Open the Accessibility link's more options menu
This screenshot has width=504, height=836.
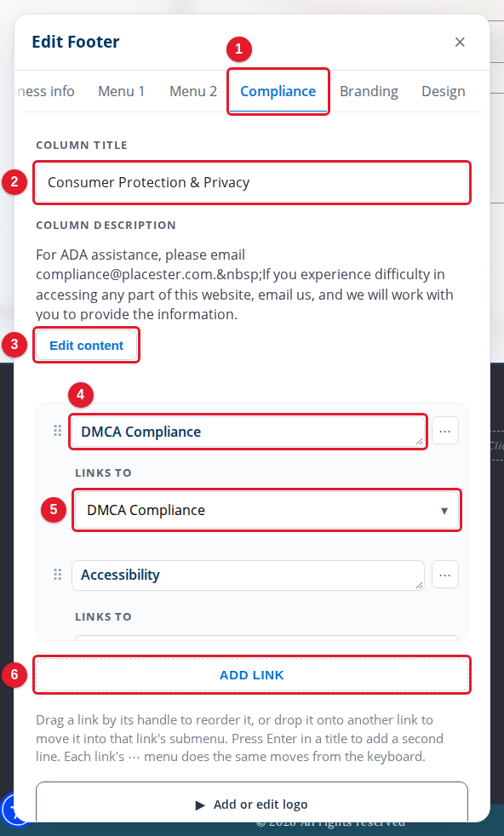pyautogui.click(x=444, y=575)
